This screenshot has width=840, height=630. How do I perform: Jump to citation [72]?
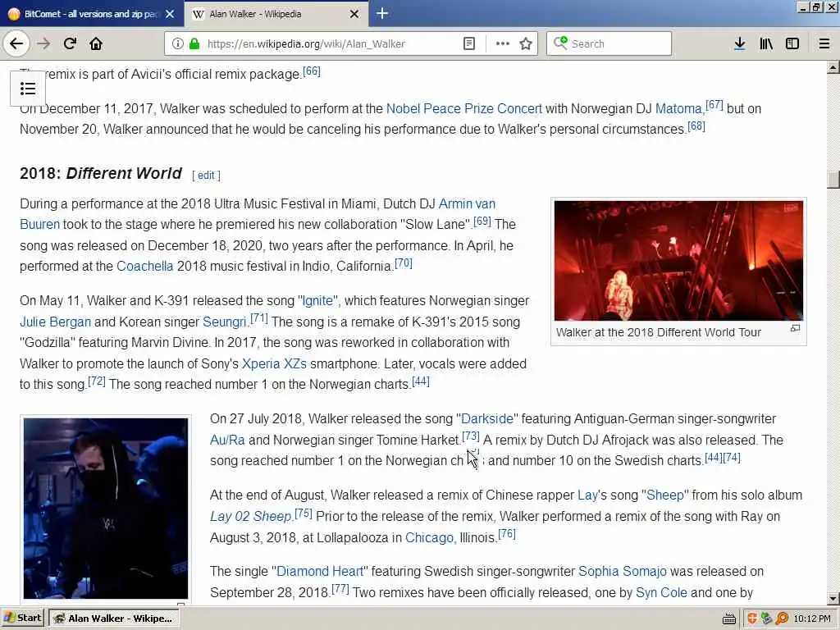[97, 381]
